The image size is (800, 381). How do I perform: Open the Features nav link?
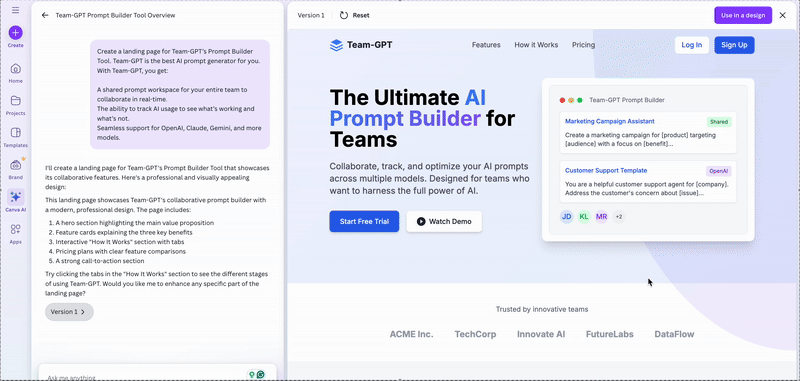[486, 45]
